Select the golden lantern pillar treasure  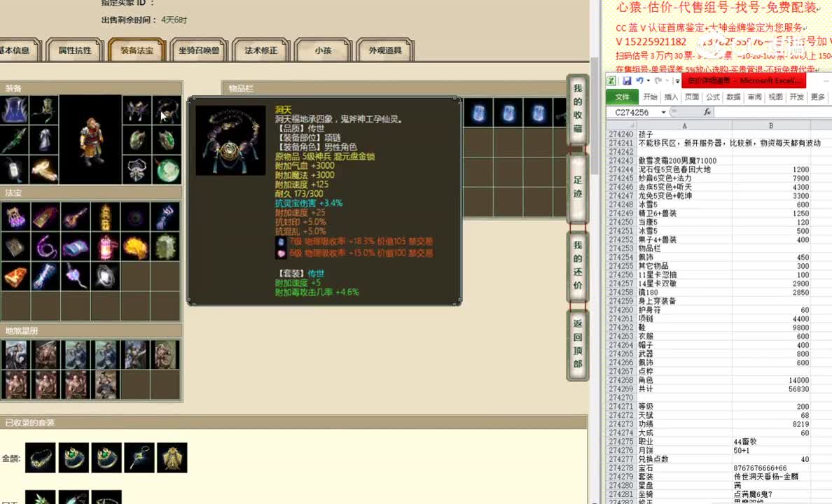(x=105, y=217)
